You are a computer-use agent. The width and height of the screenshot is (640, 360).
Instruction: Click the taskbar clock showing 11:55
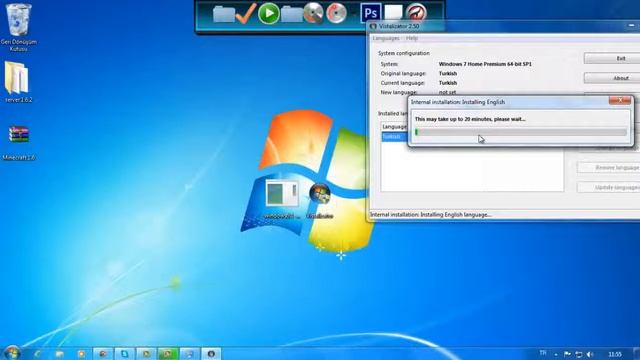click(x=615, y=354)
